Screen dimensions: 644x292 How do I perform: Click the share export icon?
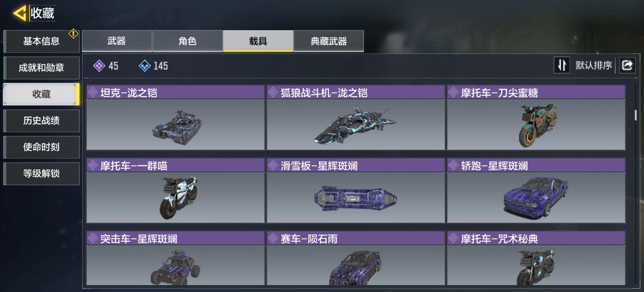click(627, 65)
